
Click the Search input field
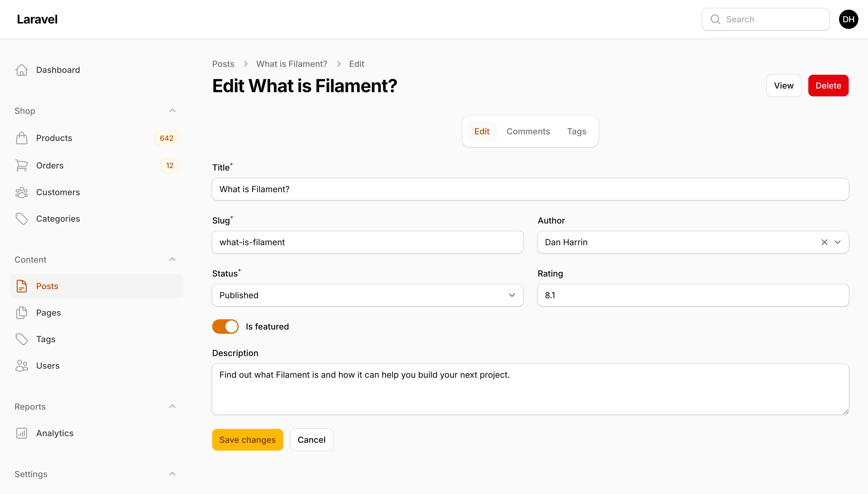(x=766, y=19)
